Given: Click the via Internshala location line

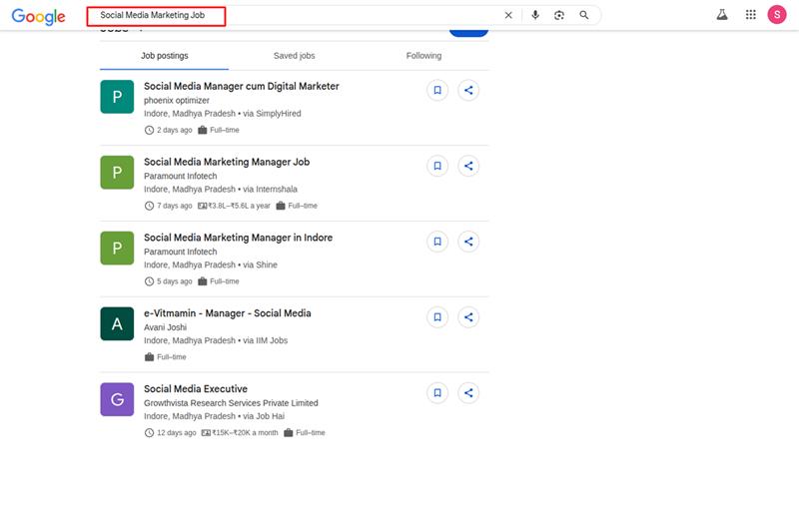Looking at the screenshot, I should pyautogui.click(x=220, y=190).
